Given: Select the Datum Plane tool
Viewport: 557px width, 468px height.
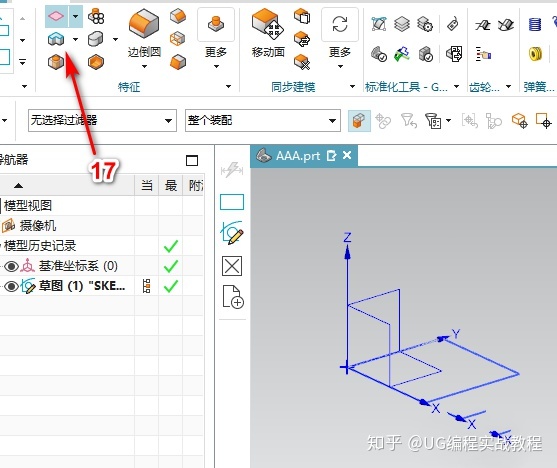Looking at the screenshot, I should pos(56,16).
